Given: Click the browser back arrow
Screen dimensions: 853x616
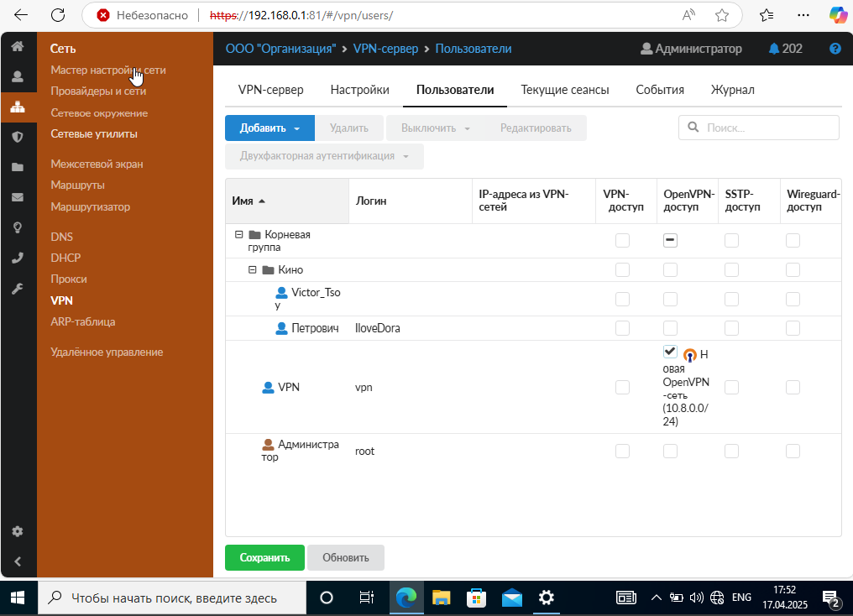Looking at the screenshot, I should click(x=21, y=15).
